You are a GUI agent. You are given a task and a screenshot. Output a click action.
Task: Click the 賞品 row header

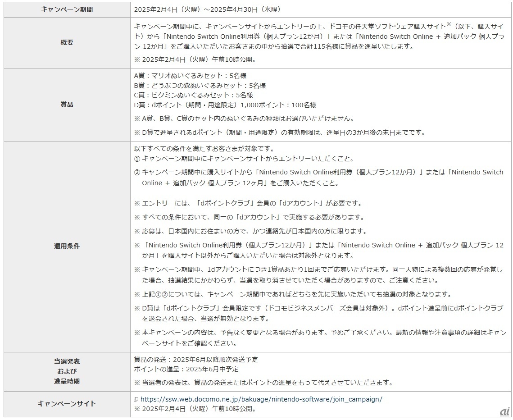click(x=67, y=105)
